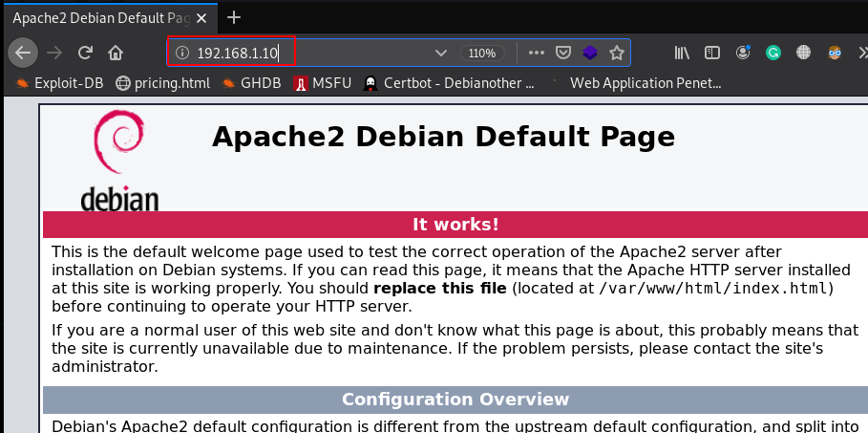
Task: Open the GHDB bookmark
Action: click(x=252, y=83)
